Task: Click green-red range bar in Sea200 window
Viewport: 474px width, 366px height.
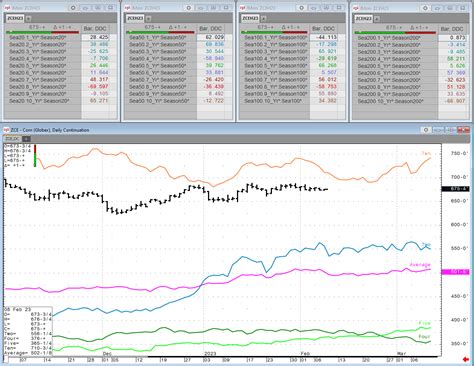Action: pos(395,33)
